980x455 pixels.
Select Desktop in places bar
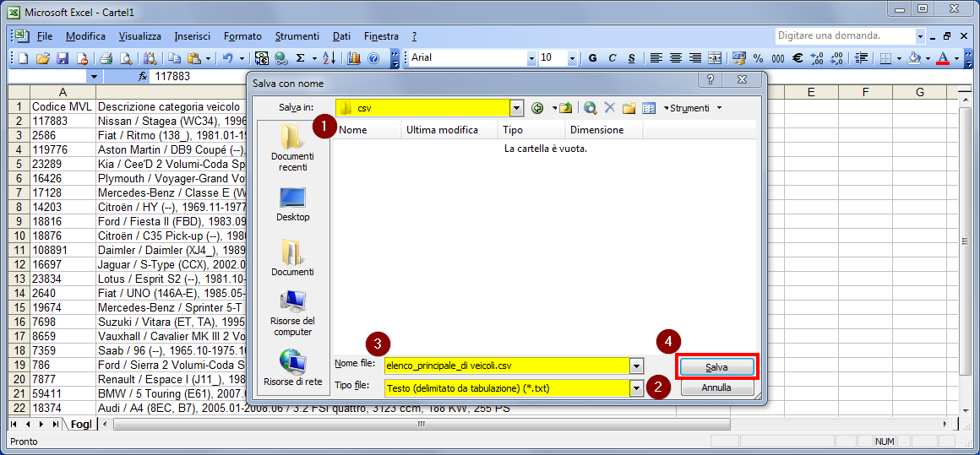coord(293,204)
